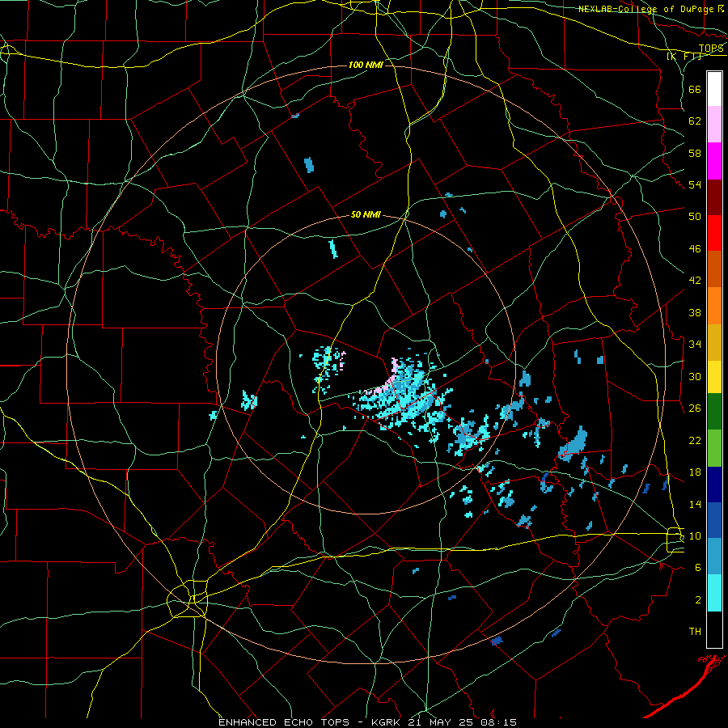This screenshot has height=728, width=728.
Task: Click the navy blue legend swatch
Action: (714, 485)
